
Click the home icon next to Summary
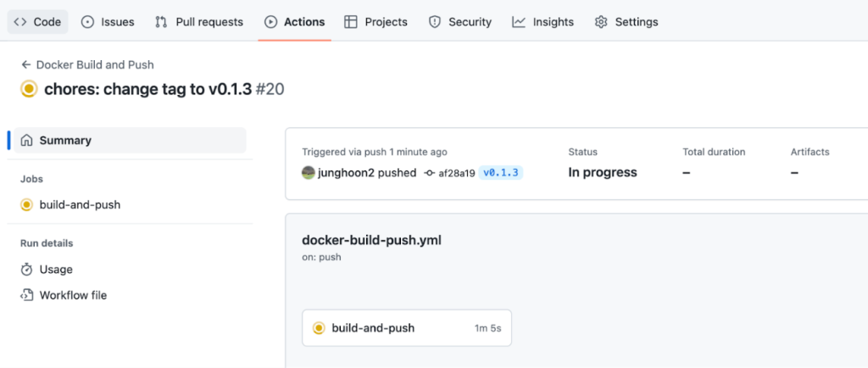(x=27, y=141)
